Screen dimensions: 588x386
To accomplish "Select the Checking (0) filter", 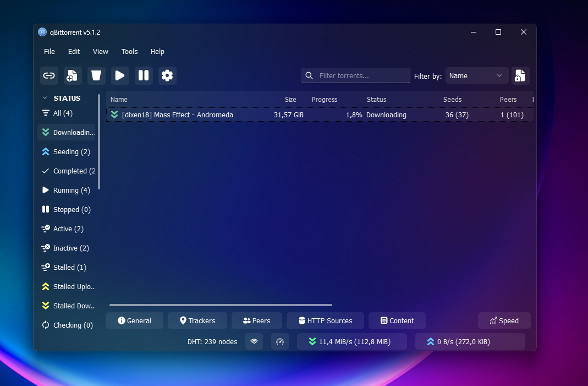I will (67, 325).
